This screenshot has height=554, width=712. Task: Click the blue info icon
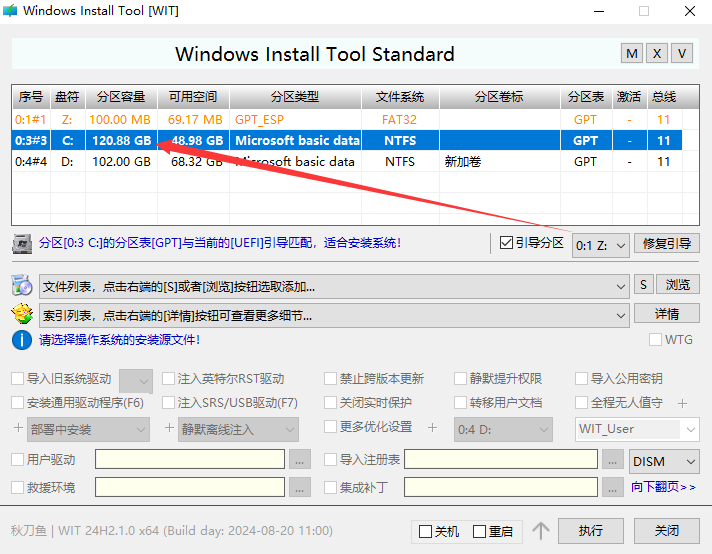click(x=22, y=340)
